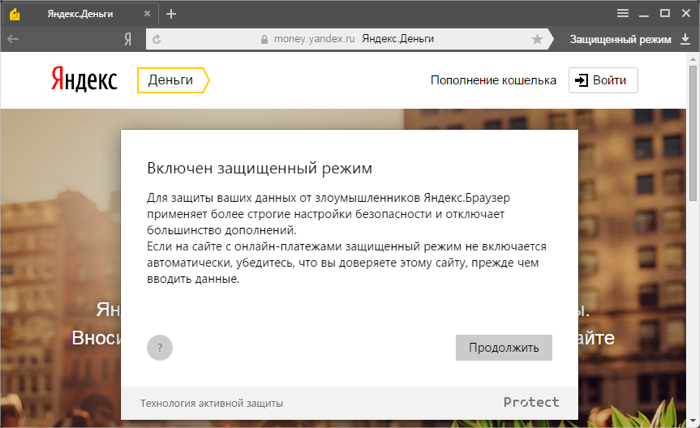Click the Войти login button
This screenshot has width=700, height=428.
(603, 80)
